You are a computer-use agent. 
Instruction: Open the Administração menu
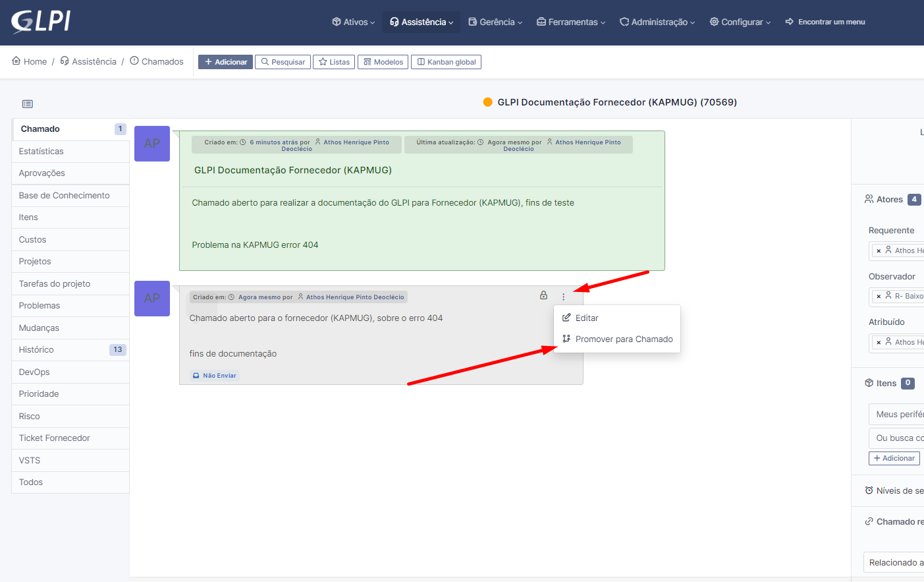coord(657,22)
